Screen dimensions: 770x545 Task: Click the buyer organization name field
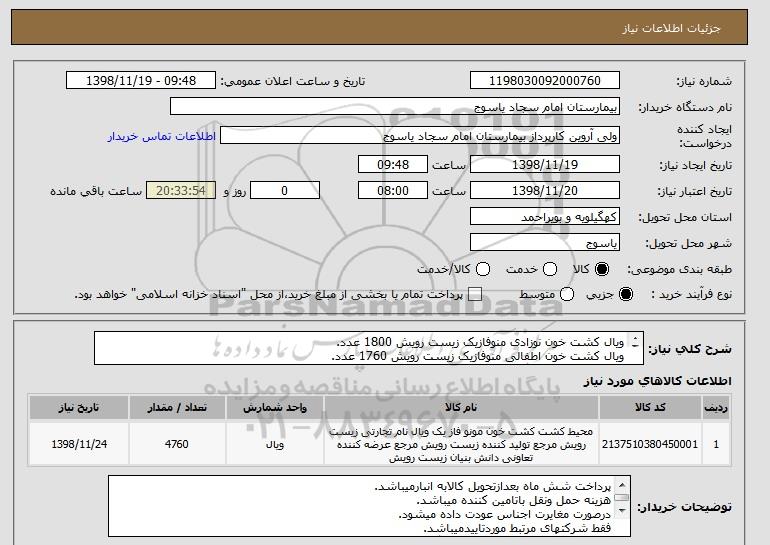click(x=395, y=107)
